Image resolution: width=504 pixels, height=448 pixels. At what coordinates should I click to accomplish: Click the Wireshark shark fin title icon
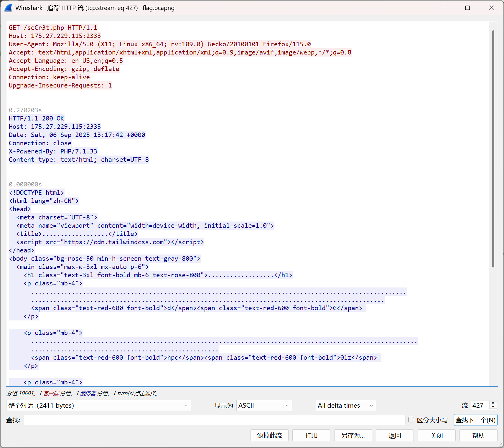click(x=8, y=8)
